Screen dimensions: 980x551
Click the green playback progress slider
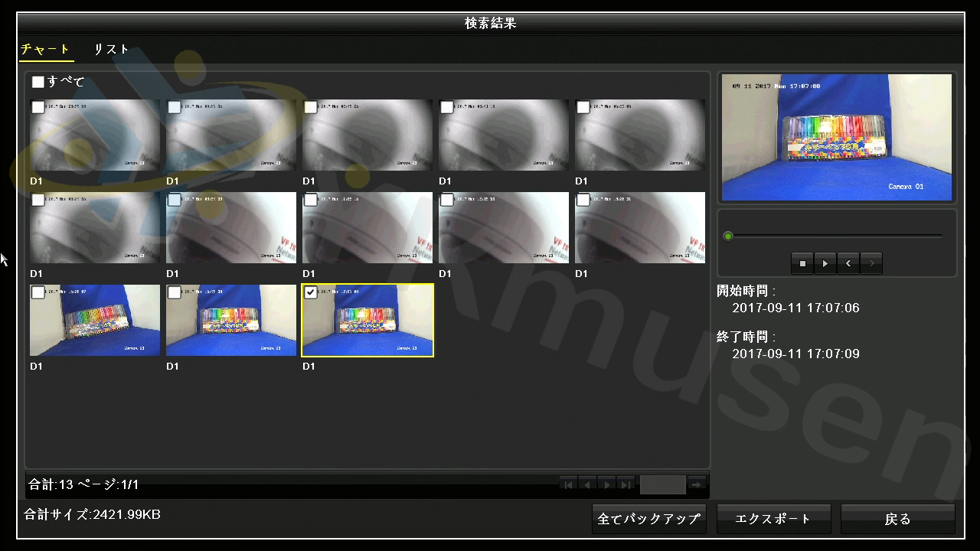[x=727, y=236]
